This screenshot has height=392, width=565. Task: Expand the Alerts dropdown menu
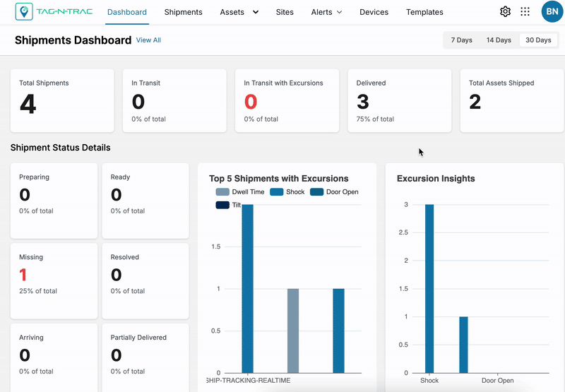coord(326,12)
